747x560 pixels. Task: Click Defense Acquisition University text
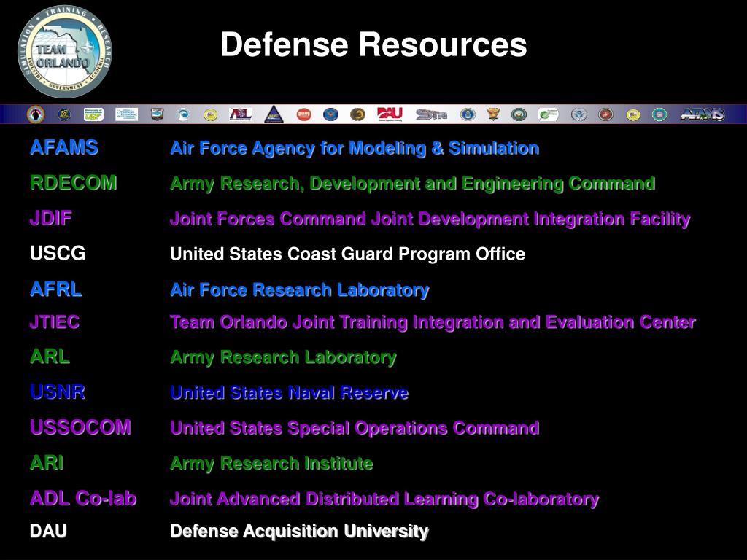click(x=299, y=532)
